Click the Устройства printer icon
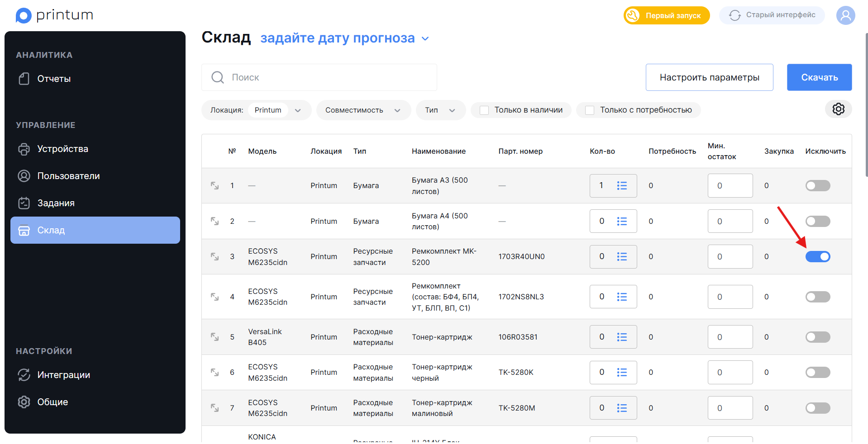This screenshot has height=444, width=868. pyautogui.click(x=24, y=149)
